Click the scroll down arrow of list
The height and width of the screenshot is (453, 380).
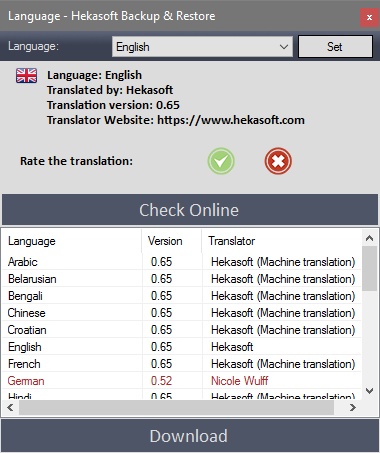coord(369,391)
